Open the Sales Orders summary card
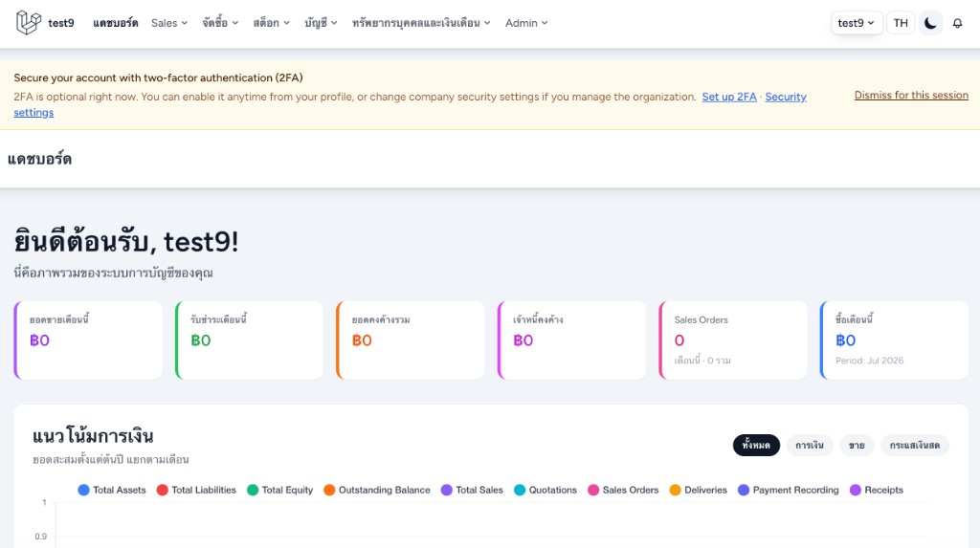Image resolution: width=980 pixels, height=548 pixels. (x=733, y=340)
